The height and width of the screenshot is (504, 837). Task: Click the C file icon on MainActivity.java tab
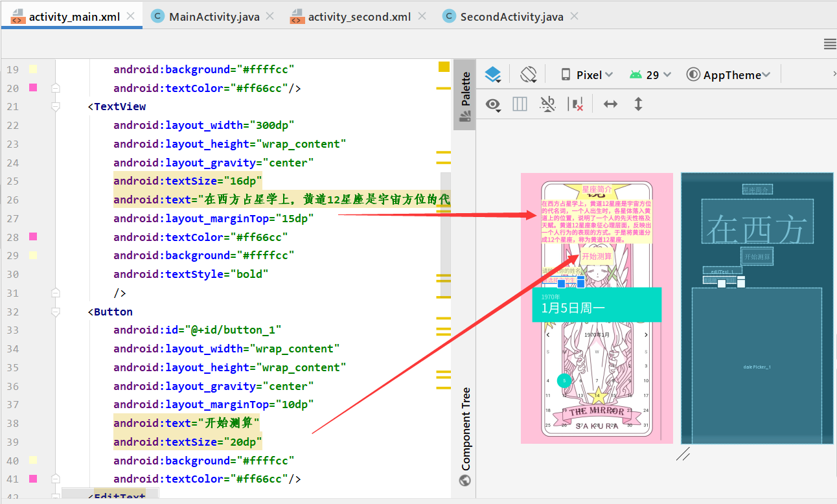[157, 16]
